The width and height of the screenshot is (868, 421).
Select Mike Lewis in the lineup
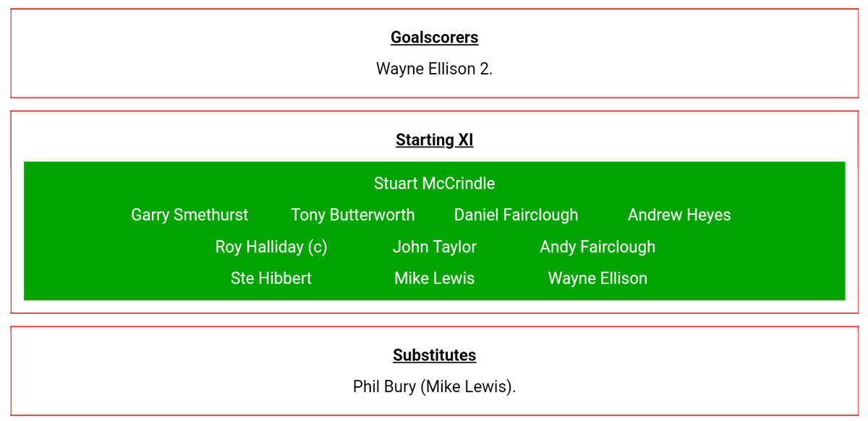point(434,278)
